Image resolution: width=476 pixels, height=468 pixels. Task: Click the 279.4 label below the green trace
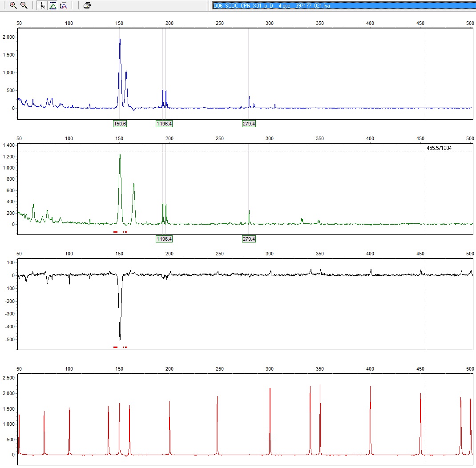249,239
